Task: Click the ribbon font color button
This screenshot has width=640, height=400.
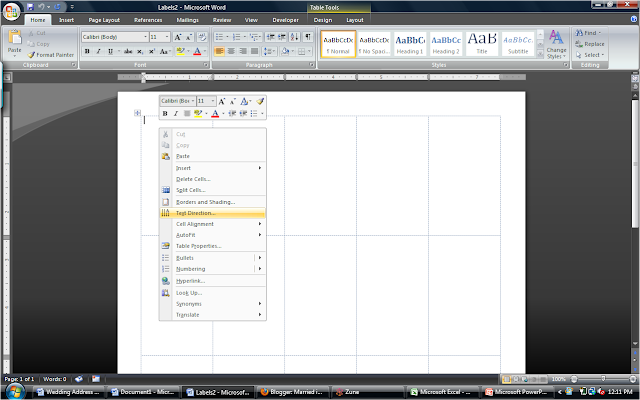Action: pos(197,51)
